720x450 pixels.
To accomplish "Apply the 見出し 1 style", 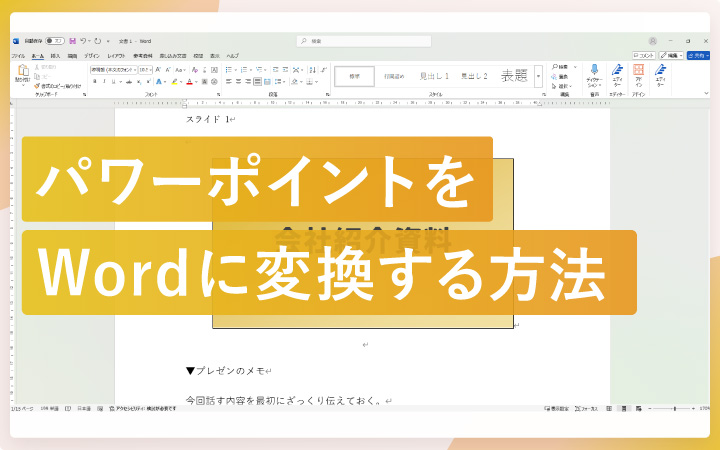I will pos(434,76).
